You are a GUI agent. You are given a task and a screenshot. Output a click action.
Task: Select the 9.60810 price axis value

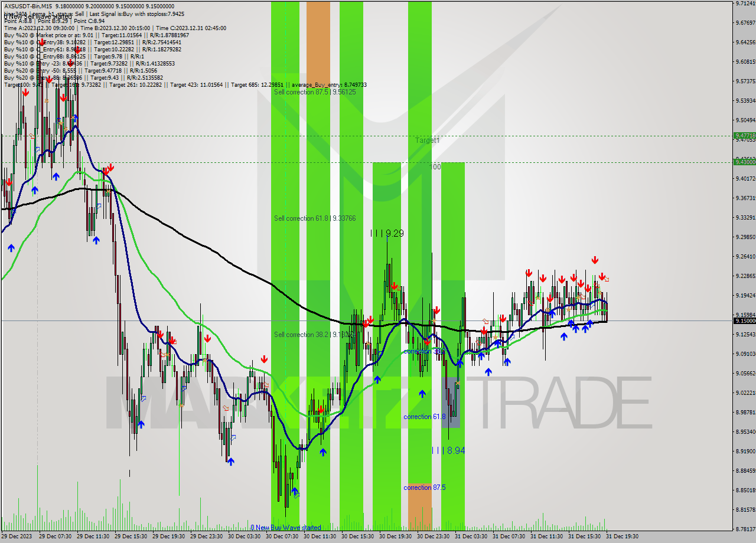click(745, 62)
